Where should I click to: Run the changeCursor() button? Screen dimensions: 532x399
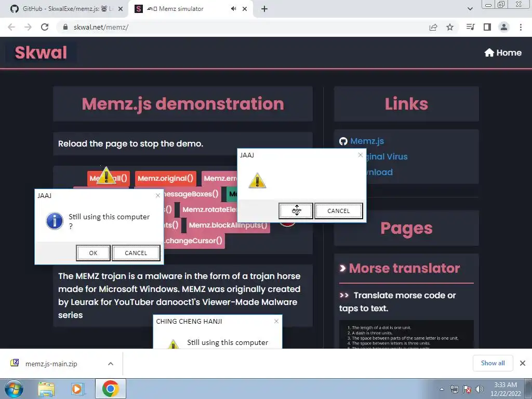[x=193, y=241]
